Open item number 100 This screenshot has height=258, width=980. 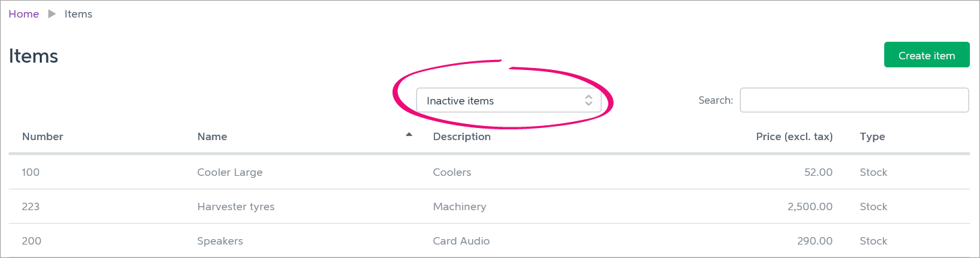(x=31, y=172)
